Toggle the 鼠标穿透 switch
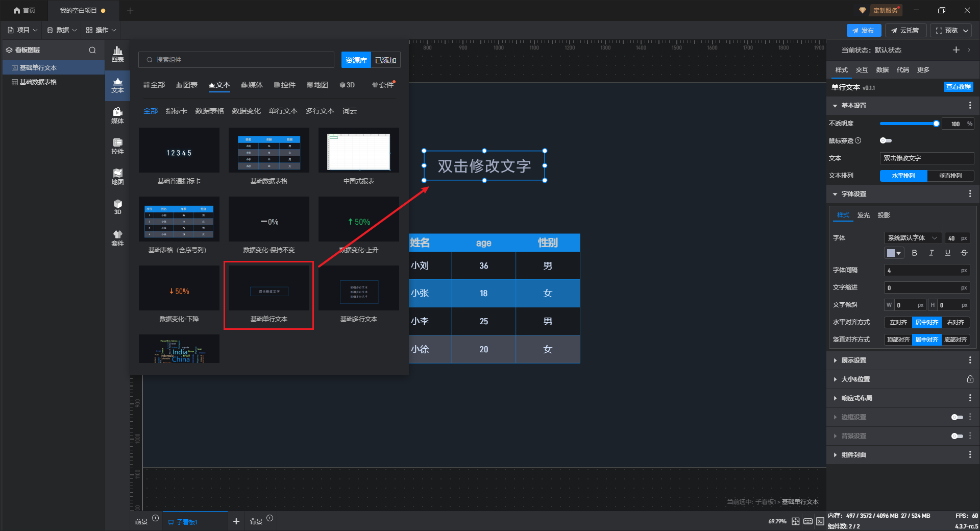 click(x=886, y=140)
